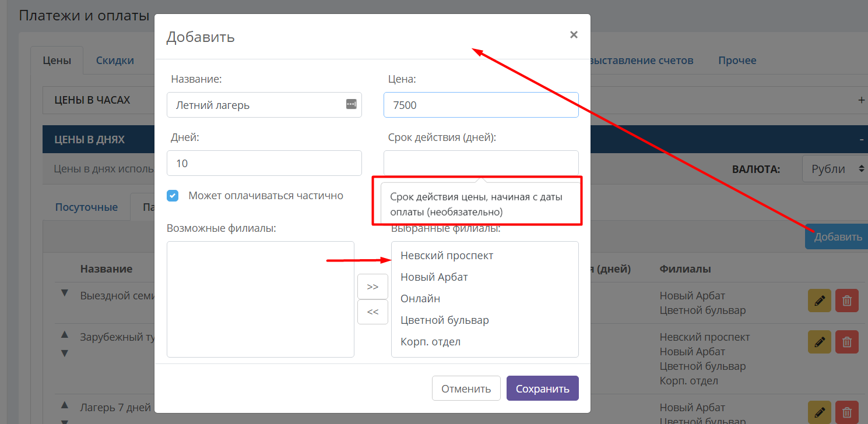868x424 pixels.
Task: Expand the ЦЕНЫ В ЧАСАХ section
Action: [862, 100]
